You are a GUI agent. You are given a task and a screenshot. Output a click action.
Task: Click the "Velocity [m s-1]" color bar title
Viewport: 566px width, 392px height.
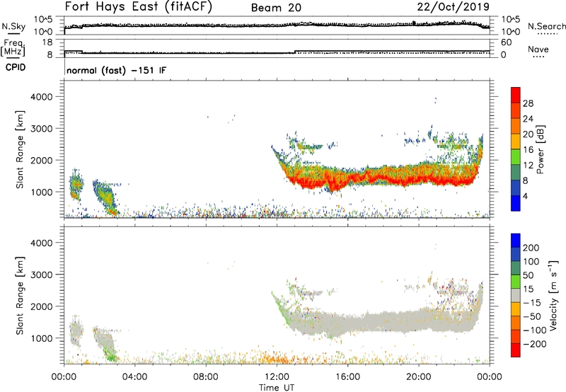(554, 295)
